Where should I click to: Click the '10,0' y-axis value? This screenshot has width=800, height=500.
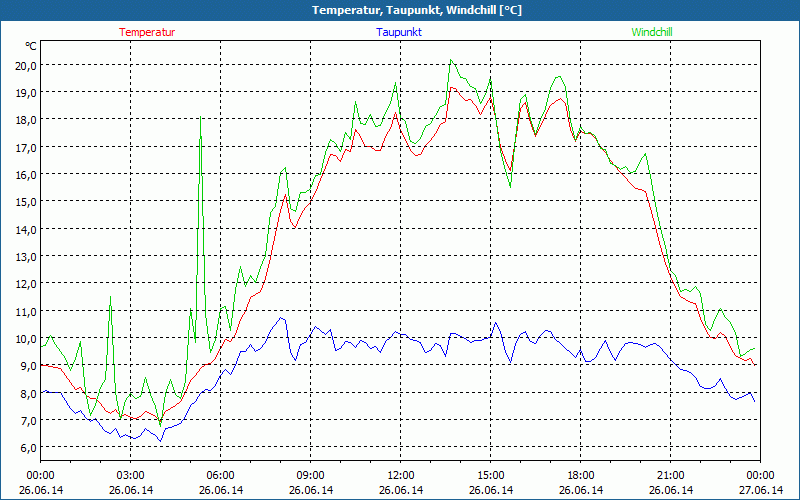[x=26, y=338]
